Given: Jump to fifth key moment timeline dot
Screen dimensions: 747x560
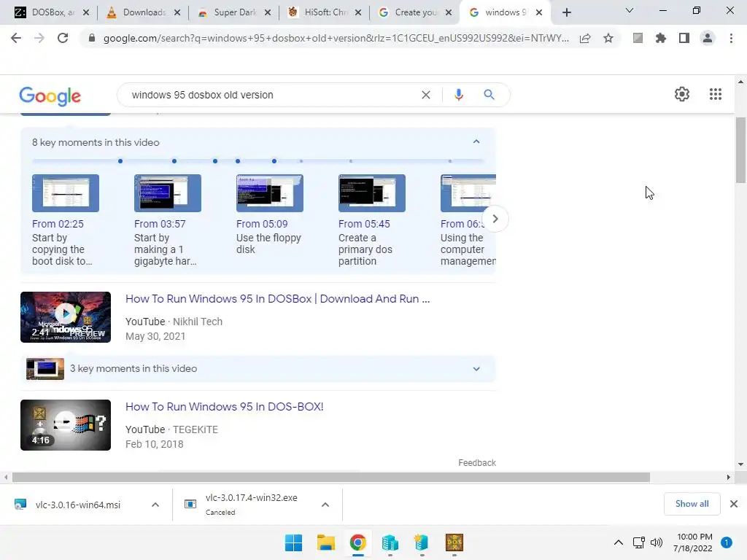Looking at the screenshot, I should coord(274,161).
